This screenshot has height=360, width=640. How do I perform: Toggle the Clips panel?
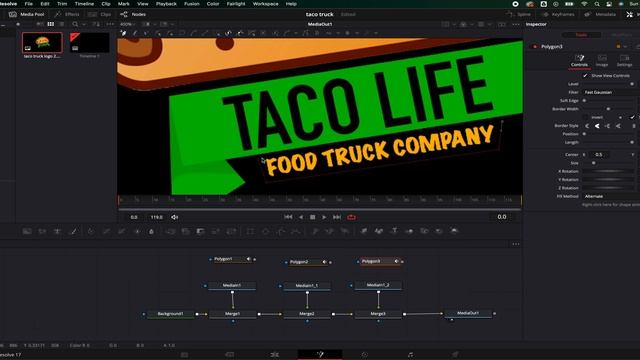(x=100, y=14)
